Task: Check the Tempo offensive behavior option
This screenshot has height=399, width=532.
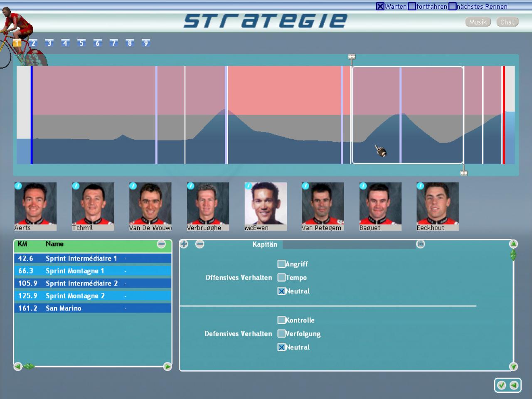Action: point(281,278)
